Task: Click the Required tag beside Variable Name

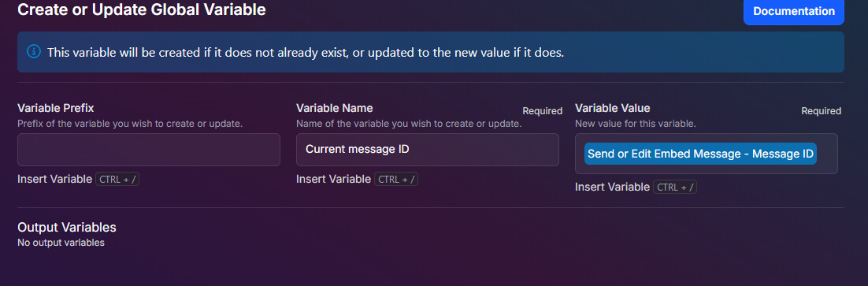Action: 543,111
